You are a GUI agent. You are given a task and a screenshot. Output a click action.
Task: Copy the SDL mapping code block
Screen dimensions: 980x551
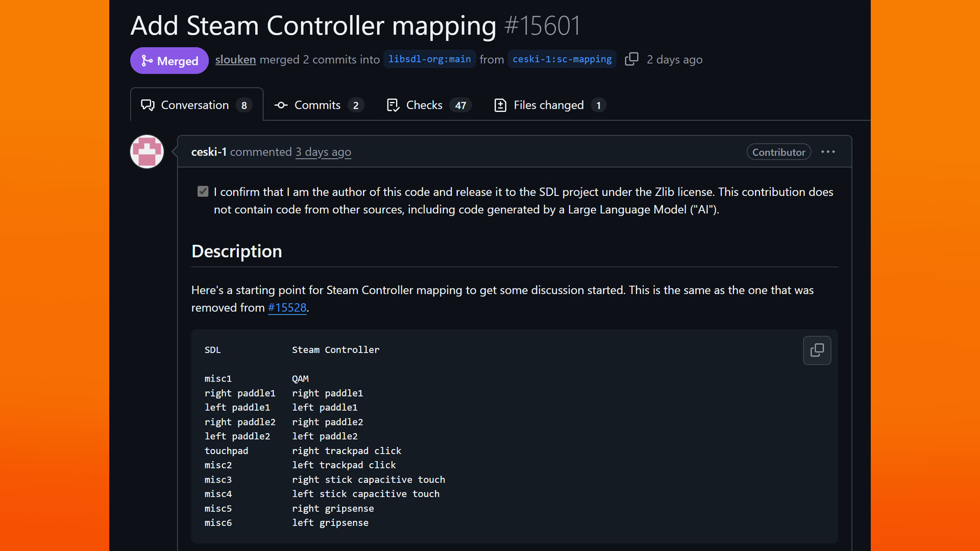click(x=817, y=350)
